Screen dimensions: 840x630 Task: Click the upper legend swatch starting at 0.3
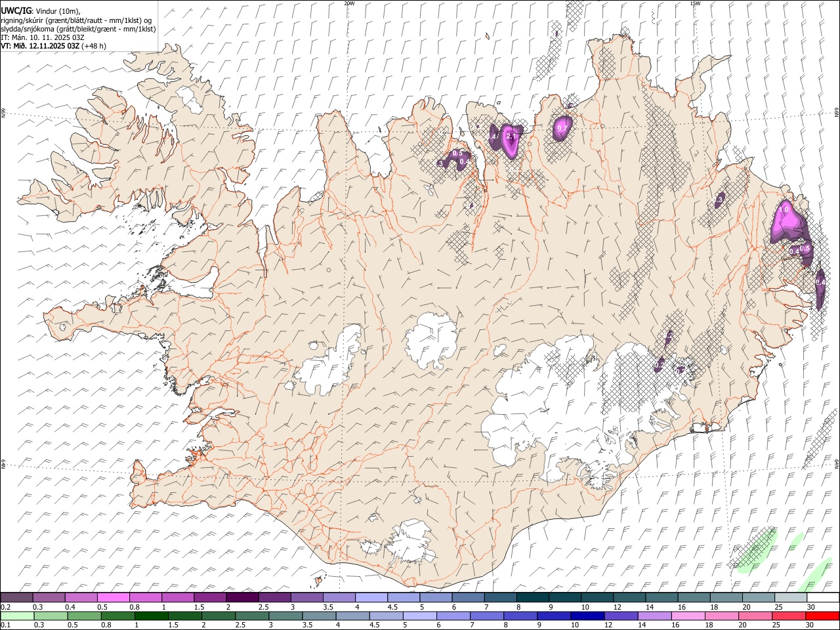coord(49,597)
